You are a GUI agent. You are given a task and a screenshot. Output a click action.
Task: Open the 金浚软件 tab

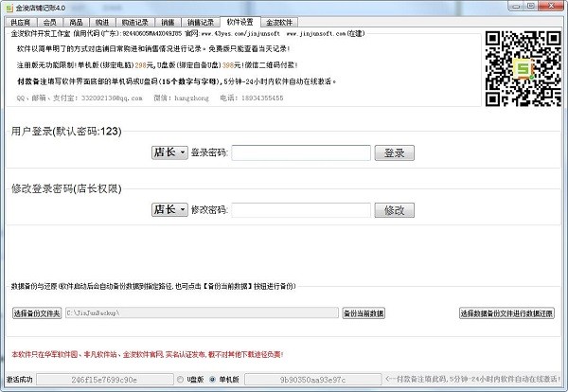pos(278,20)
